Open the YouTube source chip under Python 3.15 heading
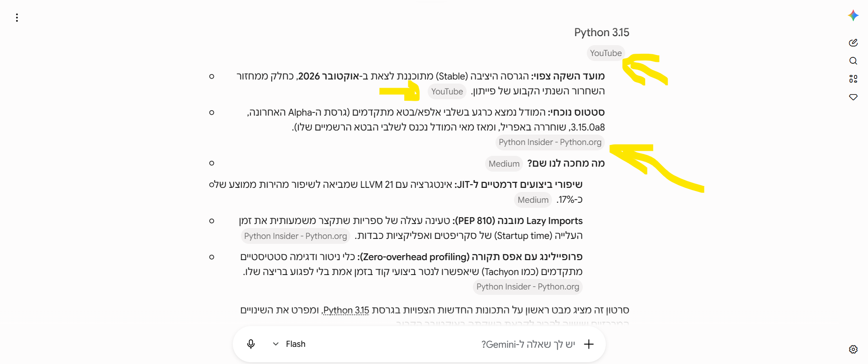The height and width of the screenshot is (364, 868). point(606,53)
